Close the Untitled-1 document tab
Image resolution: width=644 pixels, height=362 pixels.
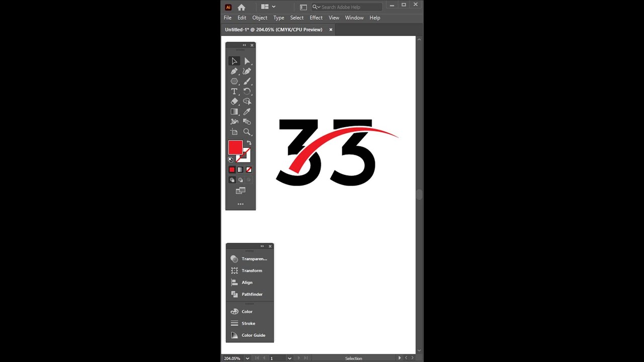(x=331, y=30)
